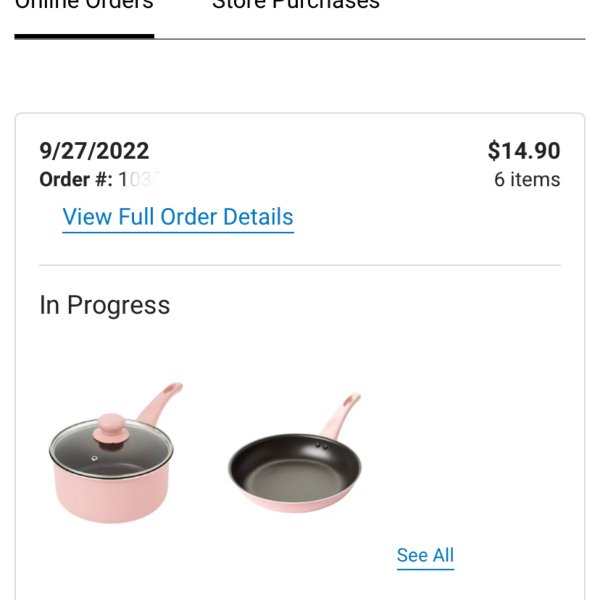This screenshot has height=600, width=600.
Task: Click the partially hidden order number
Action: [x=140, y=179]
